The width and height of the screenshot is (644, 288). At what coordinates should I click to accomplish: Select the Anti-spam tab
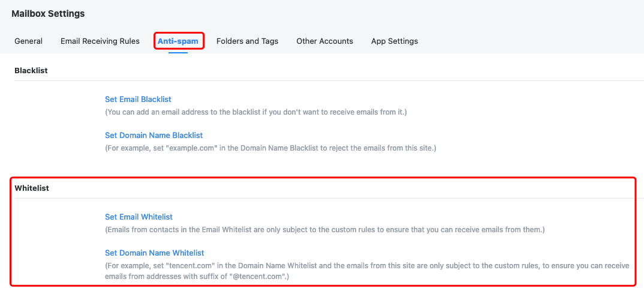(178, 41)
